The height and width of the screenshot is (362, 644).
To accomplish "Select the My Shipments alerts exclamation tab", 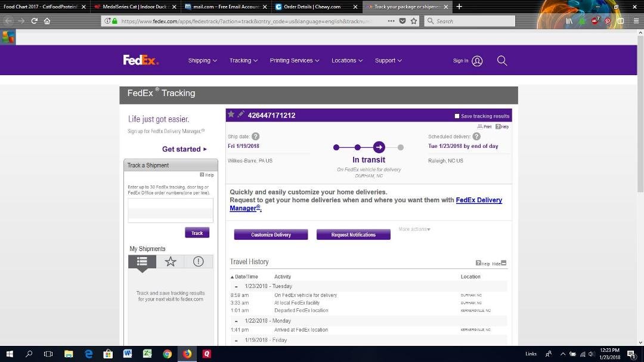I will (199, 261).
